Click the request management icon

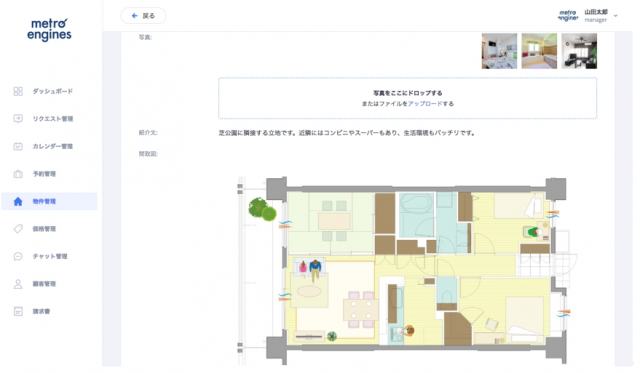(x=18, y=119)
